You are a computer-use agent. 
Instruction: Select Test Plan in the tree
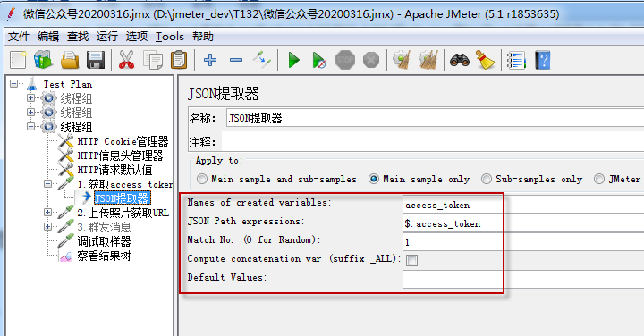(x=68, y=84)
